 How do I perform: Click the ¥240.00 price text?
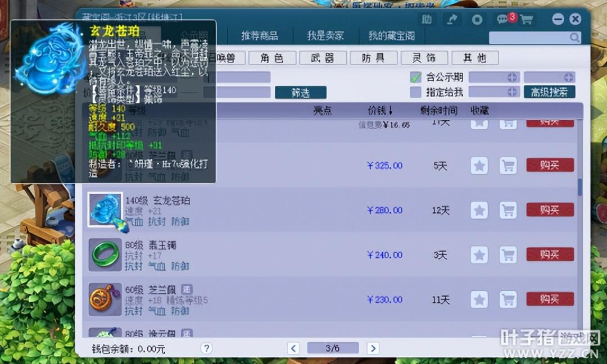(385, 255)
